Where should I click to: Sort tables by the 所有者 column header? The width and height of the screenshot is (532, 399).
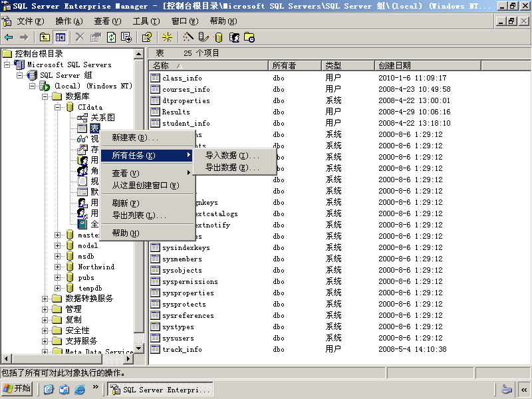point(295,65)
